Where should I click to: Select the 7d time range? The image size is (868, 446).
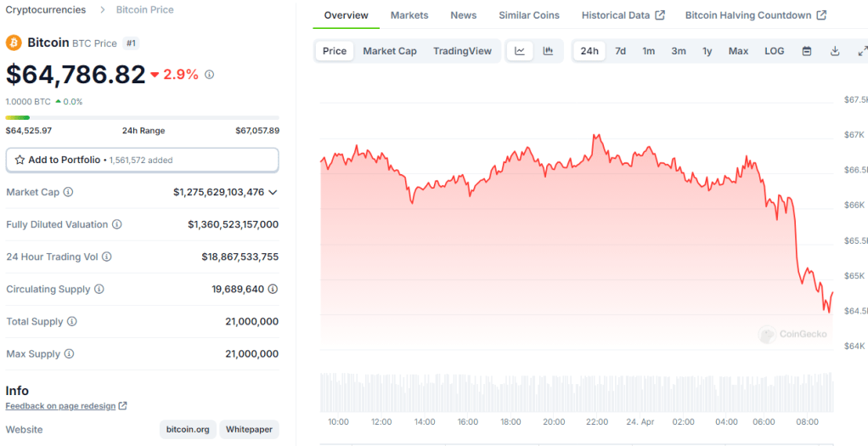tap(620, 51)
